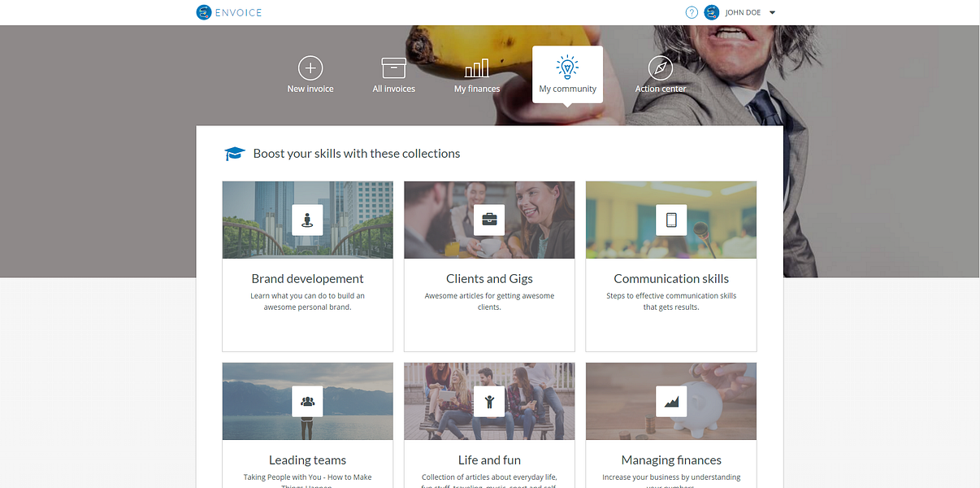Open the Action center compass icon
This screenshot has height=488, width=980.
coord(661,68)
